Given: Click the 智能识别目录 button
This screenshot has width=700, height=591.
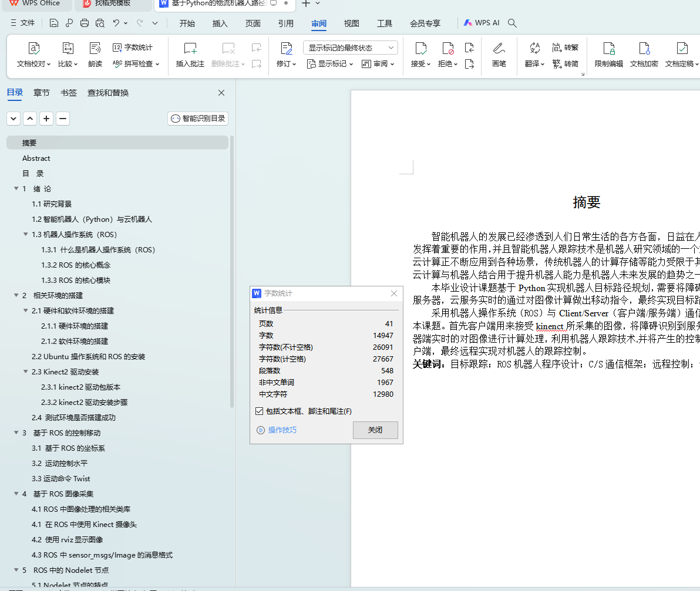Looking at the screenshot, I should point(198,118).
